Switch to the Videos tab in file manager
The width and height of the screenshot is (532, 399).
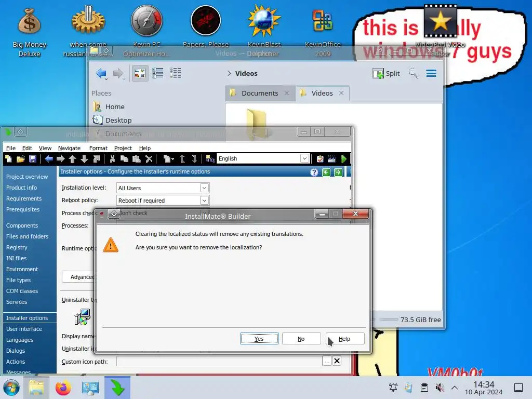[322, 93]
